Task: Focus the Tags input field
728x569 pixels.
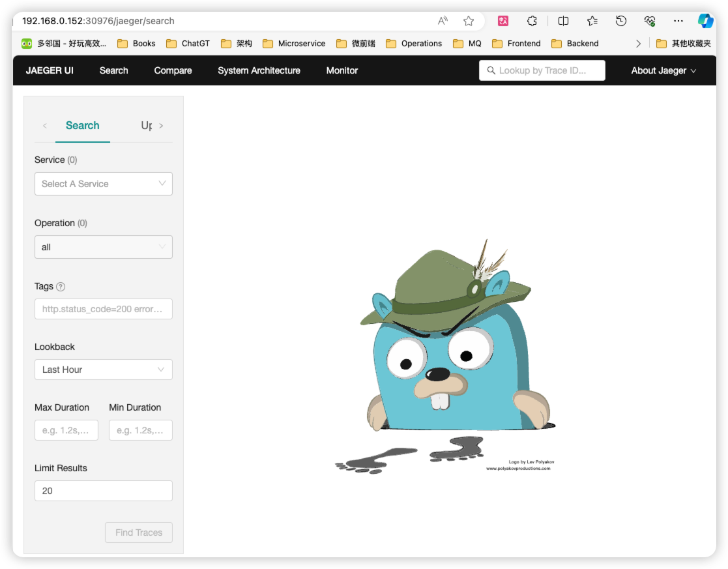Action: tap(104, 309)
